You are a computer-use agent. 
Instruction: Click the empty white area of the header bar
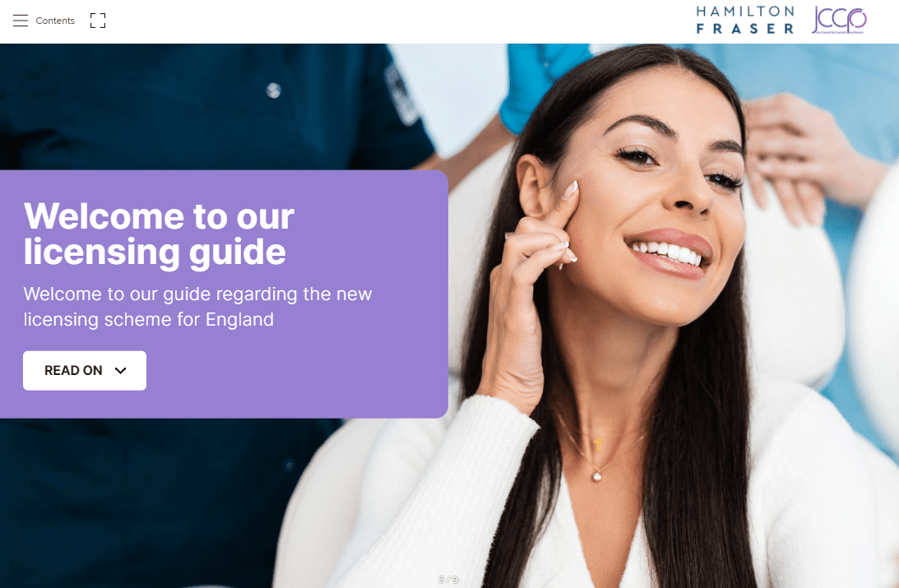coord(401,21)
